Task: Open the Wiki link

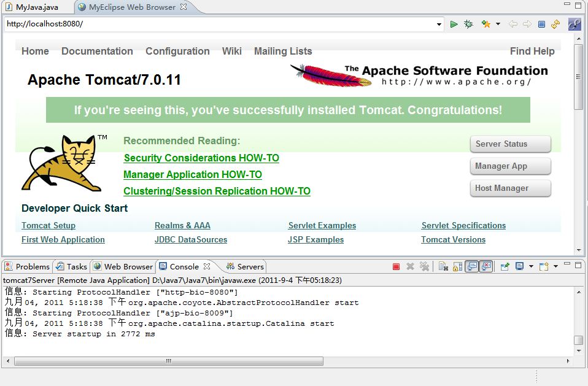Action: [x=232, y=52]
